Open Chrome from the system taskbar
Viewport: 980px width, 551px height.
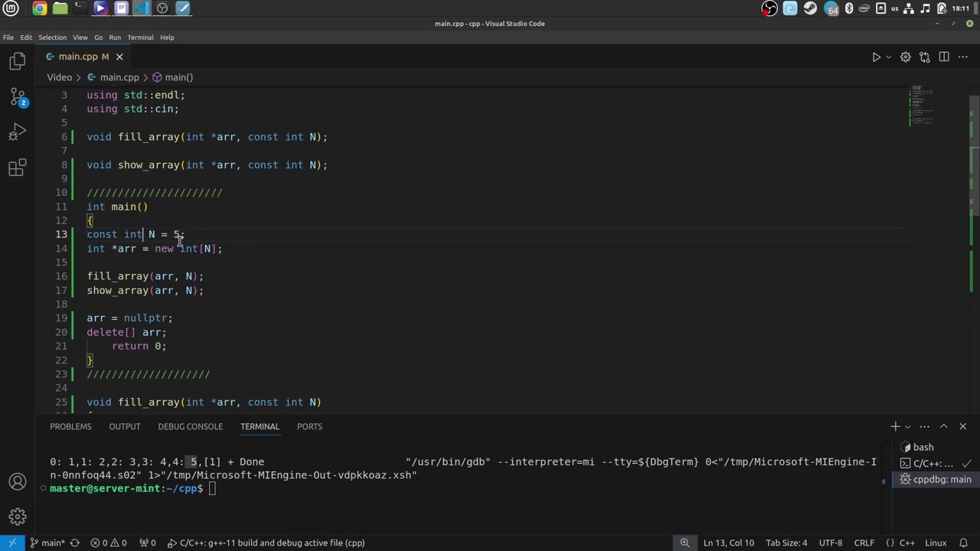[39, 8]
